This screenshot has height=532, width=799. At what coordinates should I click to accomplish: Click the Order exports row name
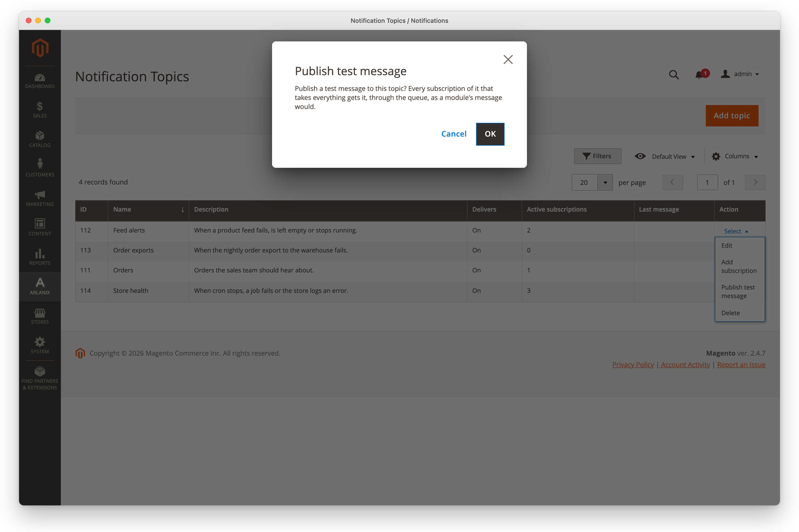pos(133,250)
